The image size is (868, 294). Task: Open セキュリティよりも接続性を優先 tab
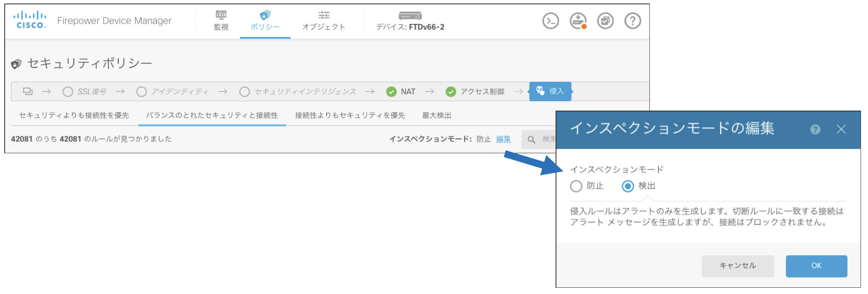(x=74, y=115)
